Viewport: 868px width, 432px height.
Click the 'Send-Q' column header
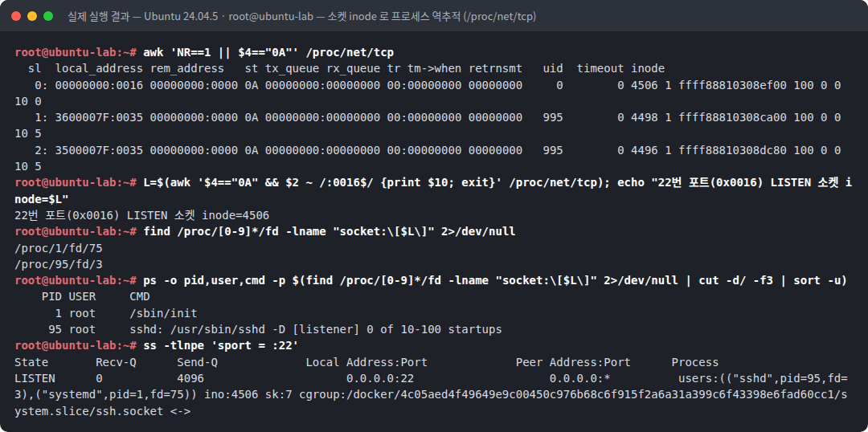click(x=198, y=362)
